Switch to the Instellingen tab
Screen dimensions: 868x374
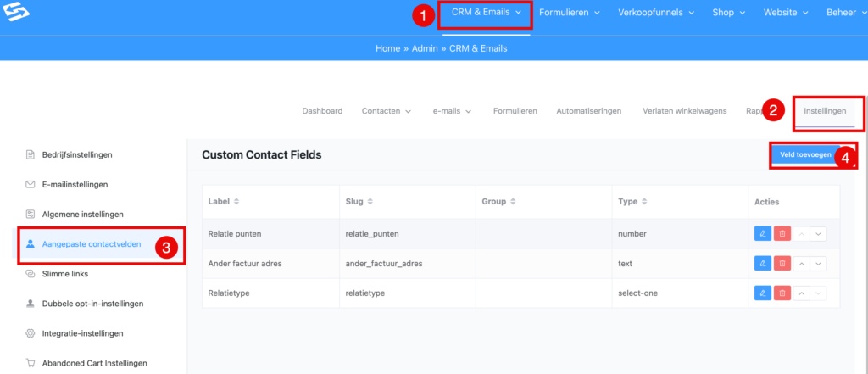(825, 111)
